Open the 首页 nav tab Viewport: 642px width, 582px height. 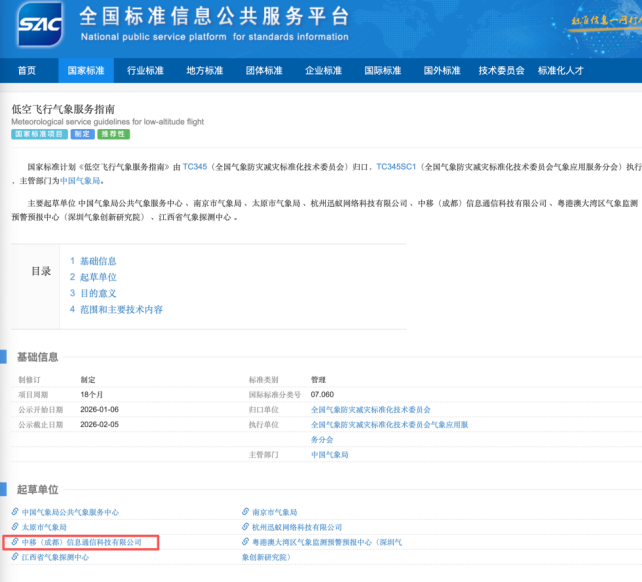[27, 70]
